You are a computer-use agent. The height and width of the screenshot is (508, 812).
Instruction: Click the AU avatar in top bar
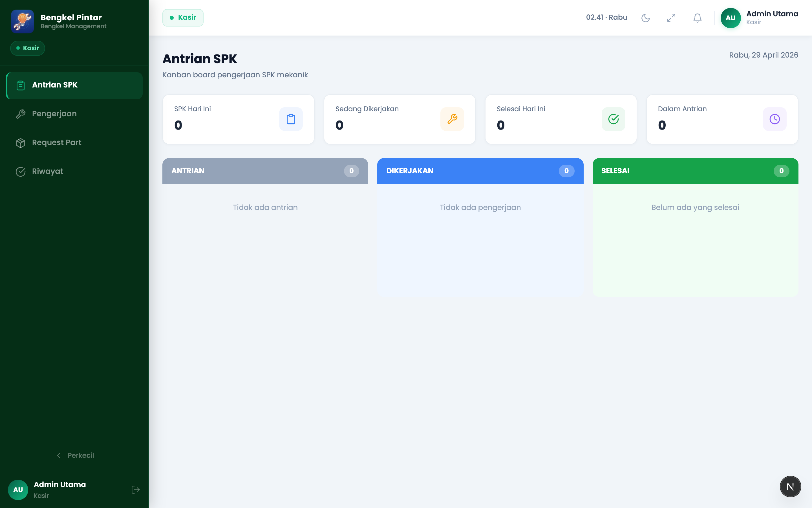tap(731, 18)
